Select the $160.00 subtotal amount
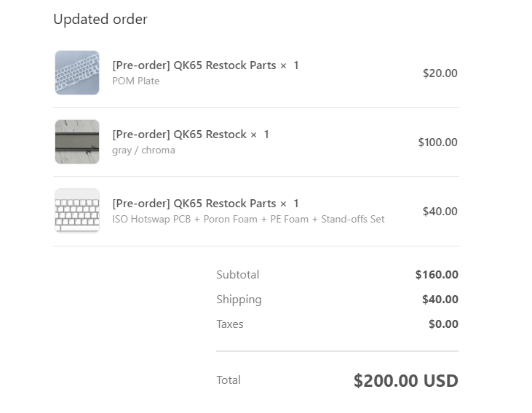The height and width of the screenshot is (413, 532). pos(437,275)
